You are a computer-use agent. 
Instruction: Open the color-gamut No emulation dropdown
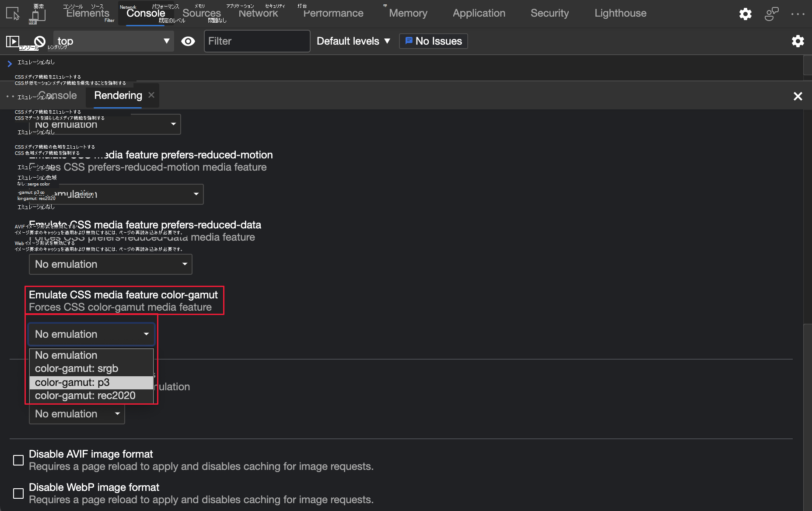[91, 334]
